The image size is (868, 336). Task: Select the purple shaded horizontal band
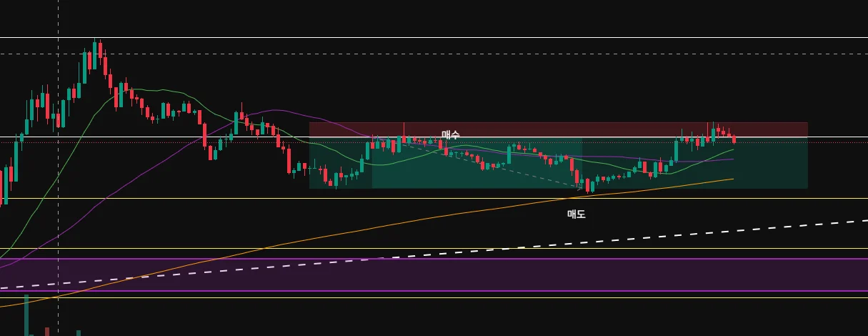[434, 275]
